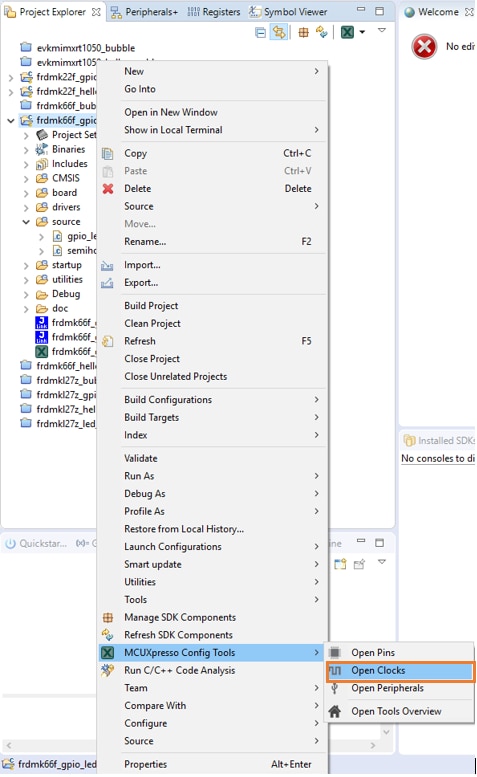Select the gpio_le C source file icon
477x777 pixels.
pos(57,236)
